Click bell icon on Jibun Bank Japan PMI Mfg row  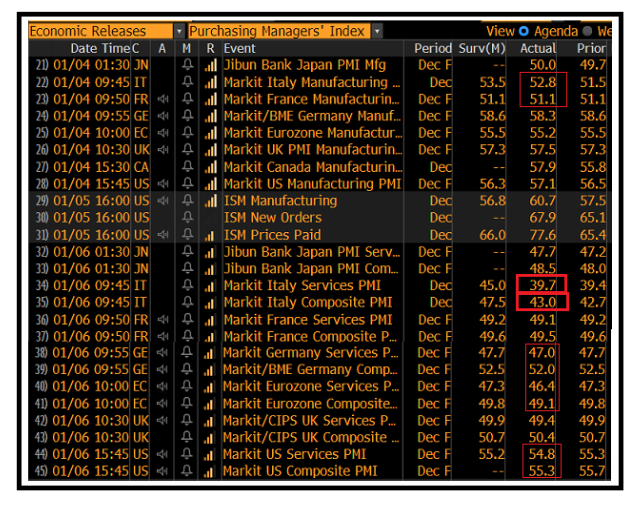[x=187, y=65]
